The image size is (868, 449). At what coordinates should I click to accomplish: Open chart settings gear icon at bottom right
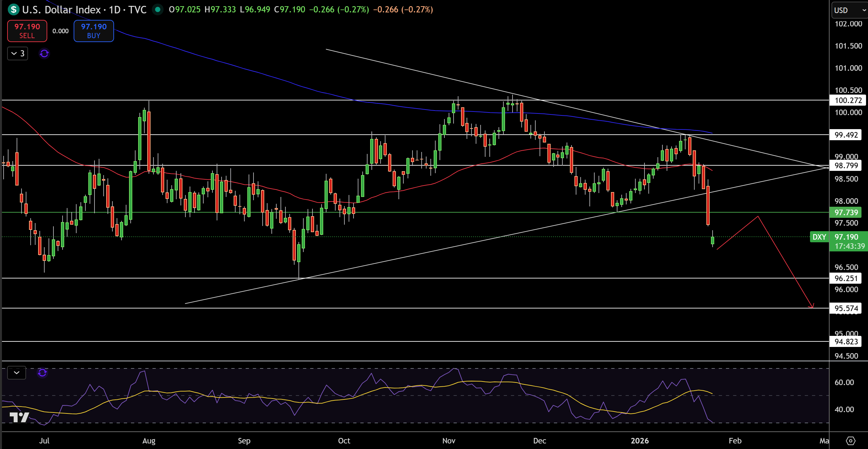tap(850, 441)
